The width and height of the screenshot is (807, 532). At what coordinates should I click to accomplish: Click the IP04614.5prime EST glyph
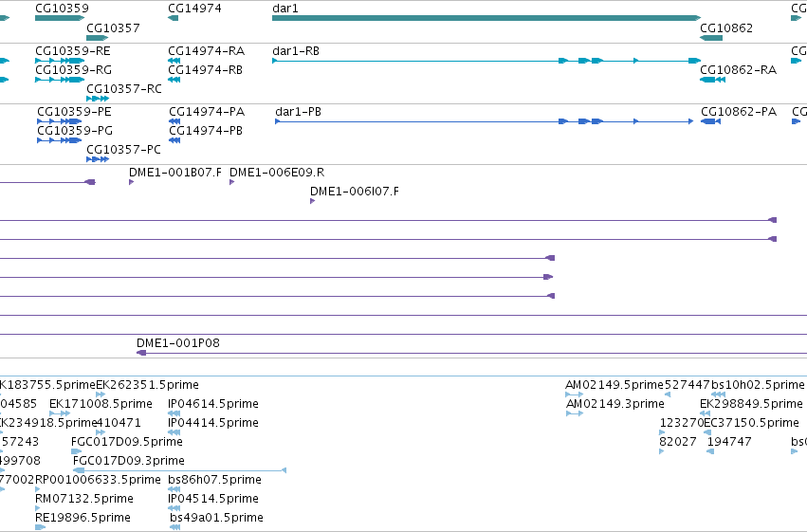click(174, 413)
